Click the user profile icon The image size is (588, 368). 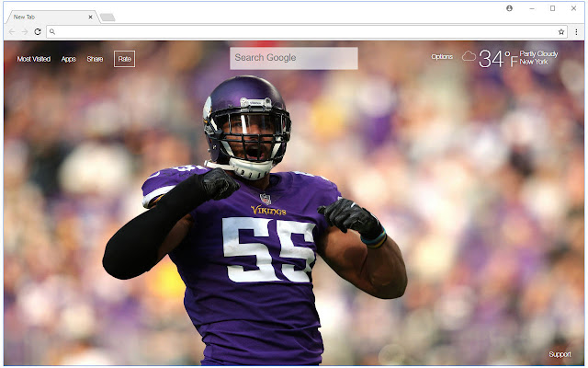509,8
